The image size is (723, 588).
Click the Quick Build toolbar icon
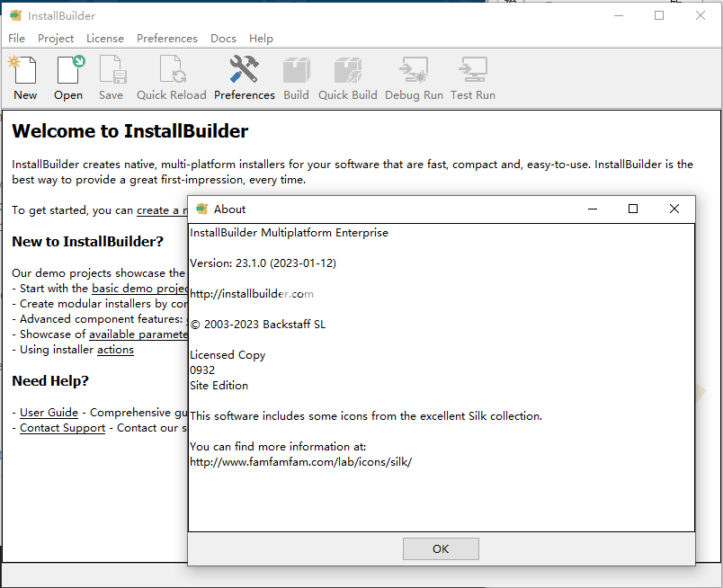tap(348, 77)
